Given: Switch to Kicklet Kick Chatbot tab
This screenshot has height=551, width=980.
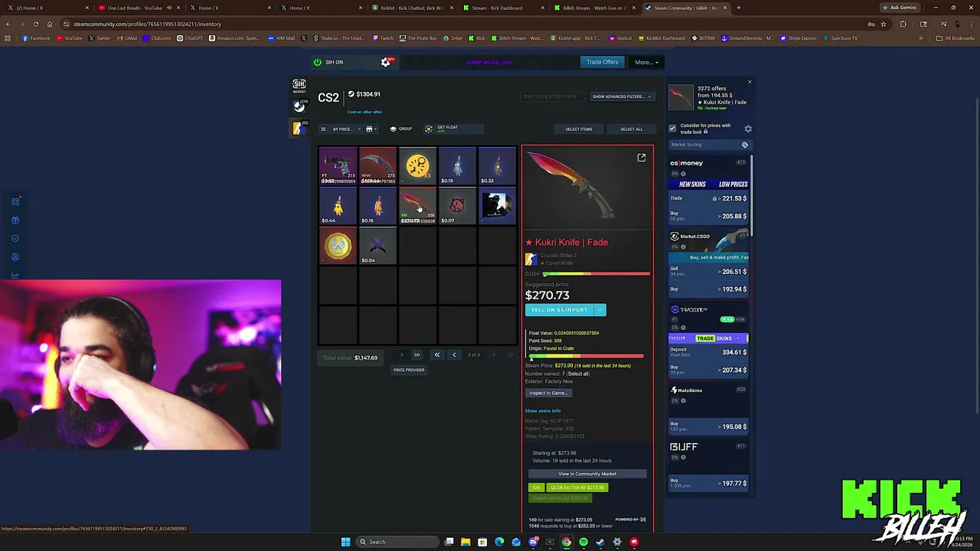Looking at the screenshot, I should 414,8.
